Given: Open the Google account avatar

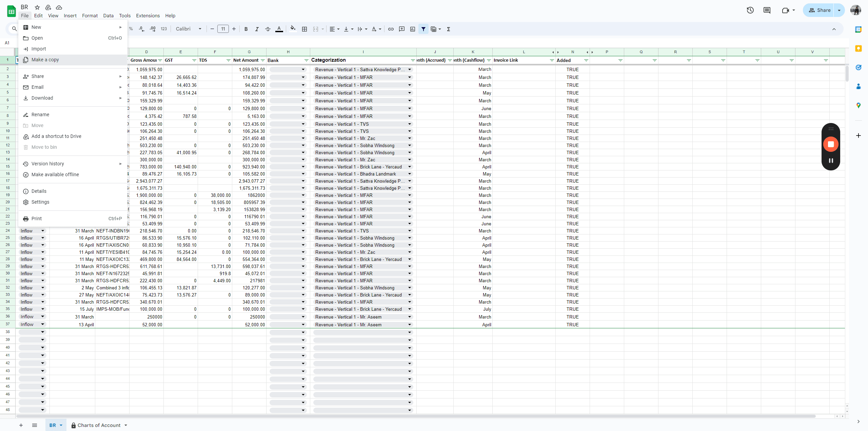Looking at the screenshot, I should pos(855,10).
